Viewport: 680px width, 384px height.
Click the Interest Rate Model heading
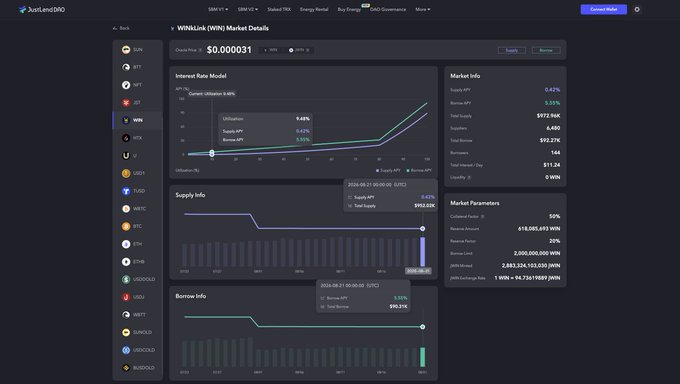pos(201,76)
